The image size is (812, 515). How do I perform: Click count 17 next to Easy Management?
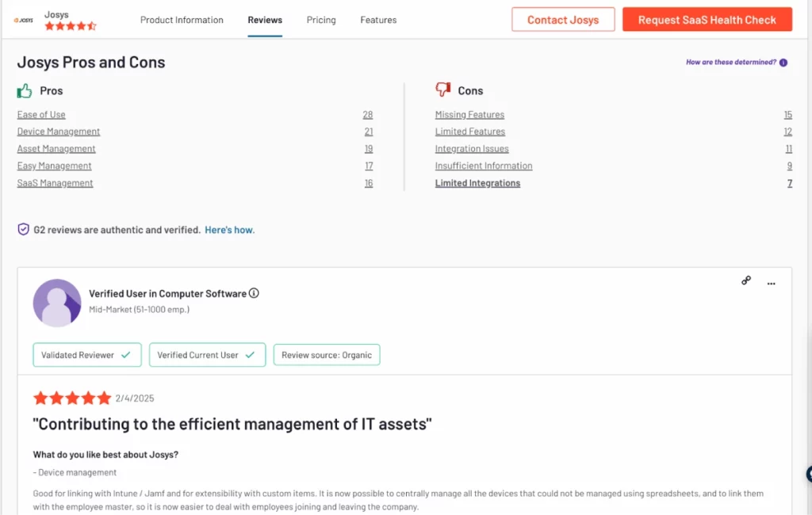pyautogui.click(x=369, y=166)
